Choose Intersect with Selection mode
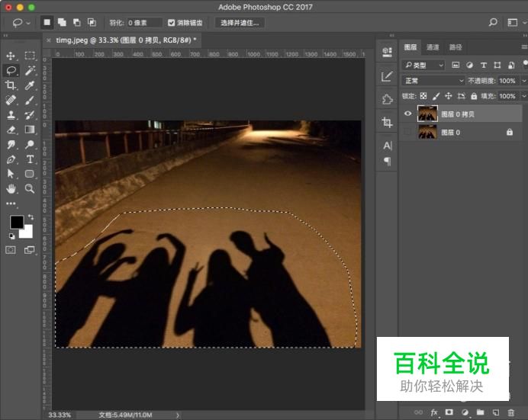 pyautogui.click(x=92, y=23)
